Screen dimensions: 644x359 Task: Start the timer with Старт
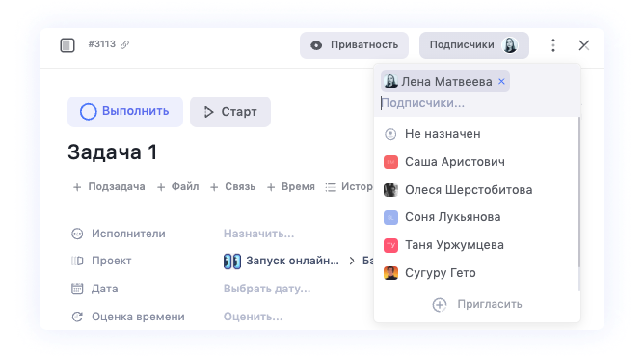(230, 112)
